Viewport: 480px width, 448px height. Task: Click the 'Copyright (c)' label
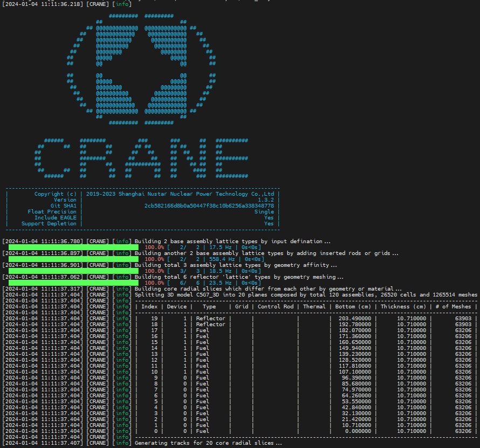click(x=55, y=194)
